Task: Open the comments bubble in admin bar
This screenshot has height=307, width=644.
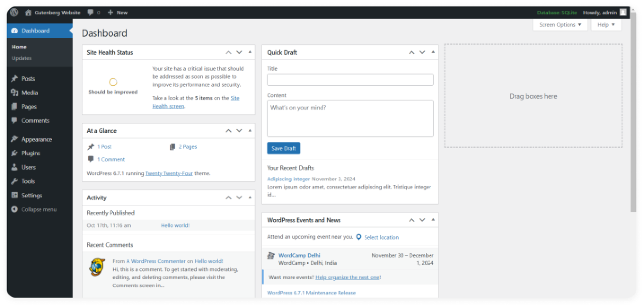Action: pos(90,12)
